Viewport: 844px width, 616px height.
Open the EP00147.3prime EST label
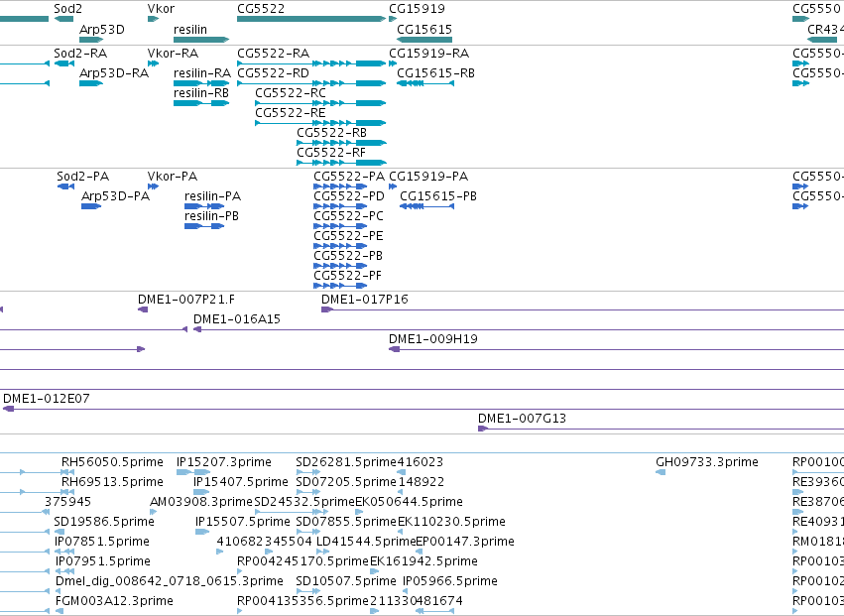click(x=465, y=543)
